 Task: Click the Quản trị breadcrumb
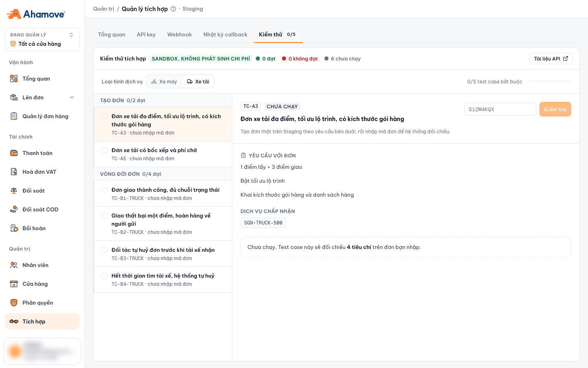(x=104, y=9)
